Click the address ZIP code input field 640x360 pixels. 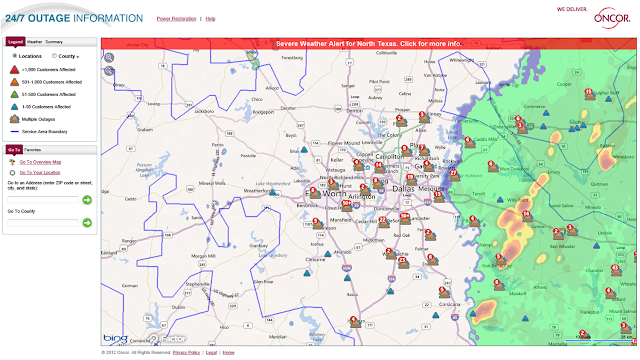click(x=43, y=200)
